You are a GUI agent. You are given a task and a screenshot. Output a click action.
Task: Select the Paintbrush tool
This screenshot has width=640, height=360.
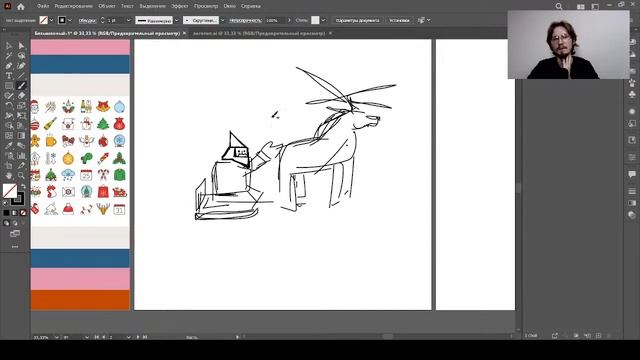coord(21,86)
